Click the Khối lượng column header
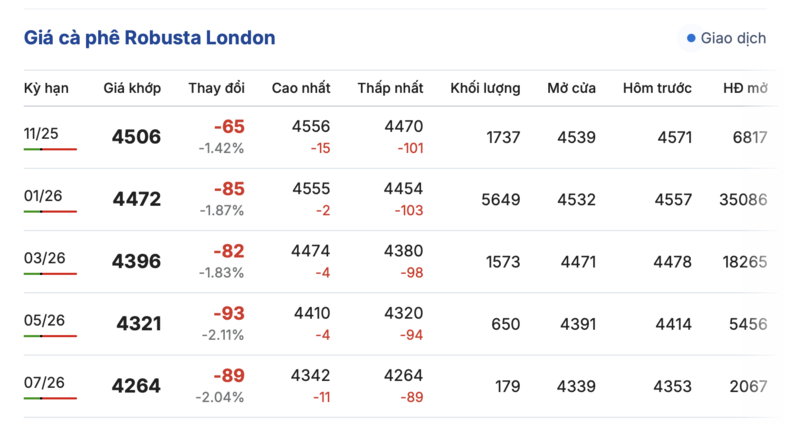 click(x=485, y=88)
